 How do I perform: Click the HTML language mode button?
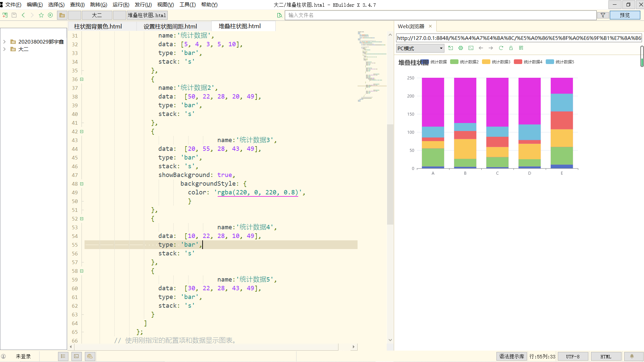click(606, 356)
